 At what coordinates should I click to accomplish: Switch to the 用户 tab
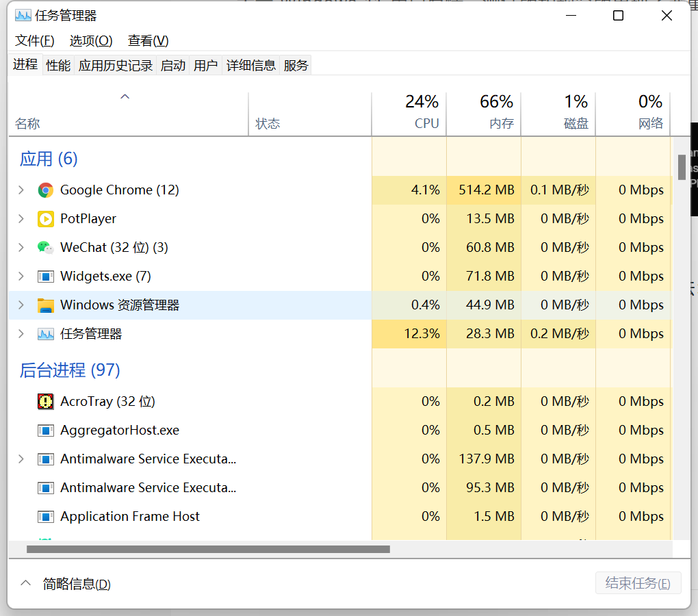[x=205, y=66]
